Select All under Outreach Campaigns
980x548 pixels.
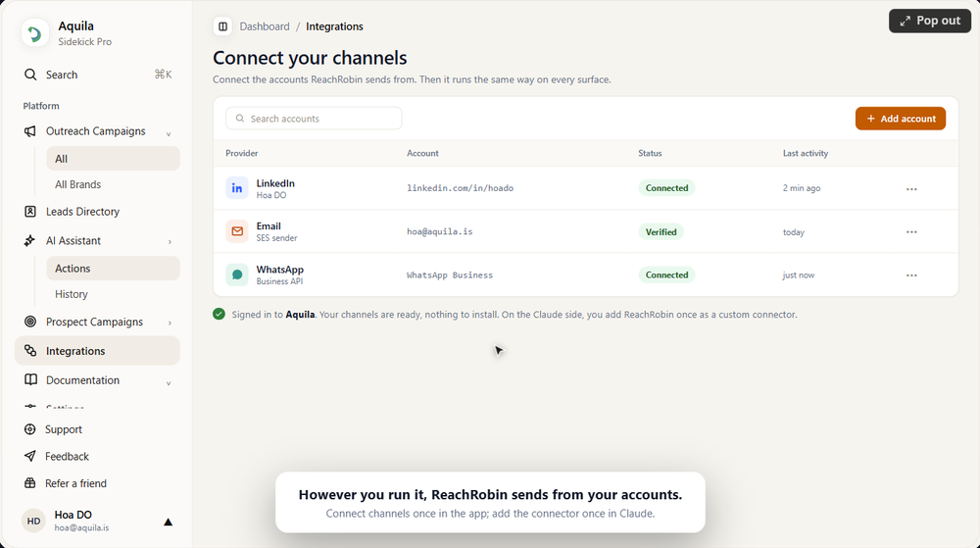click(x=113, y=159)
